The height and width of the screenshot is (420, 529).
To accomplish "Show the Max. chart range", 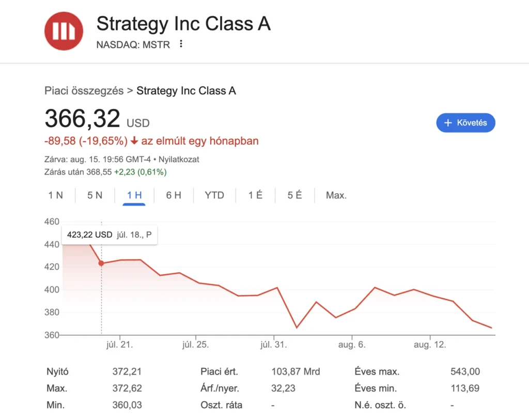I will [x=336, y=195].
